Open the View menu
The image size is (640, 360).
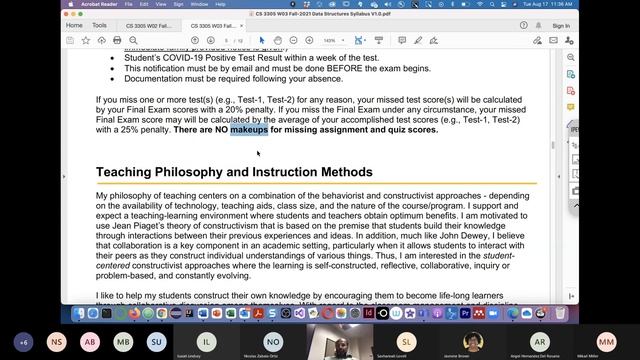click(161, 4)
